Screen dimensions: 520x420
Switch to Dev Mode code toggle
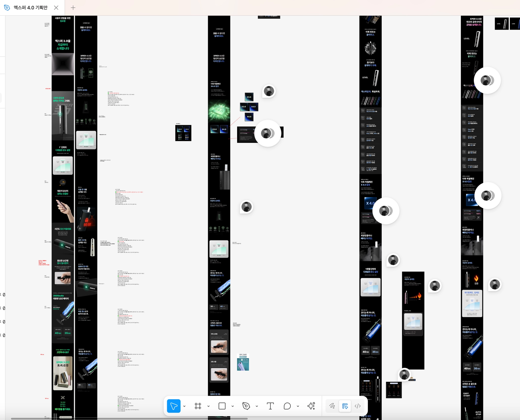(x=357, y=406)
